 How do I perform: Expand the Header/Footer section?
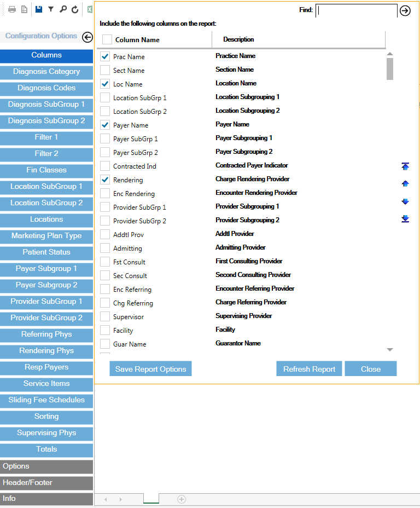(x=46, y=483)
